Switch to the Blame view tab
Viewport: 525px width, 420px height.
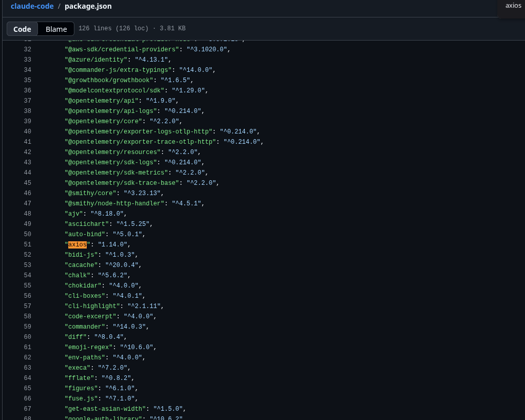coord(56,29)
